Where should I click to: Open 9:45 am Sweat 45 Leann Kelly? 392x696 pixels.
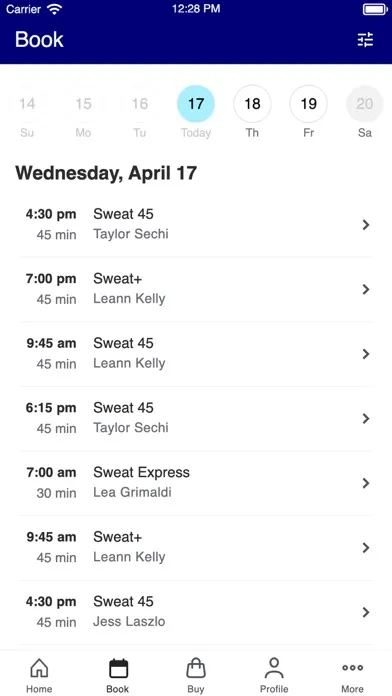[x=196, y=354]
